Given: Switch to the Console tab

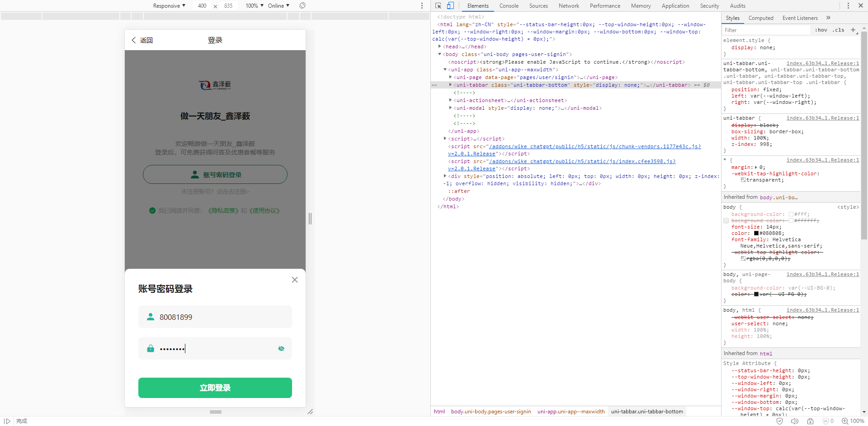Looking at the screenshot, I should (x=509, y=5).
